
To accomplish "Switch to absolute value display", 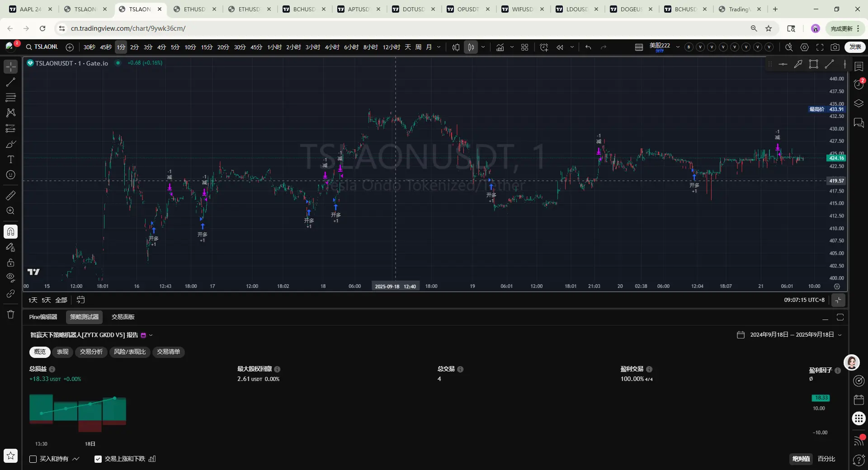I will pyautogui.click(x=801, y=459).
